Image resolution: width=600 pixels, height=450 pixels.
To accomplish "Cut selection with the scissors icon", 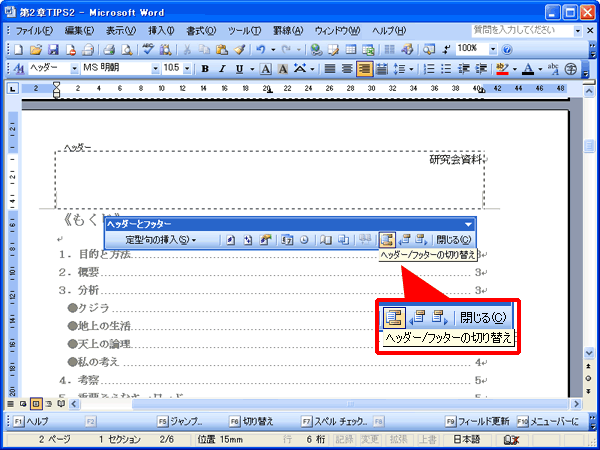I will [x=187, y=49].
